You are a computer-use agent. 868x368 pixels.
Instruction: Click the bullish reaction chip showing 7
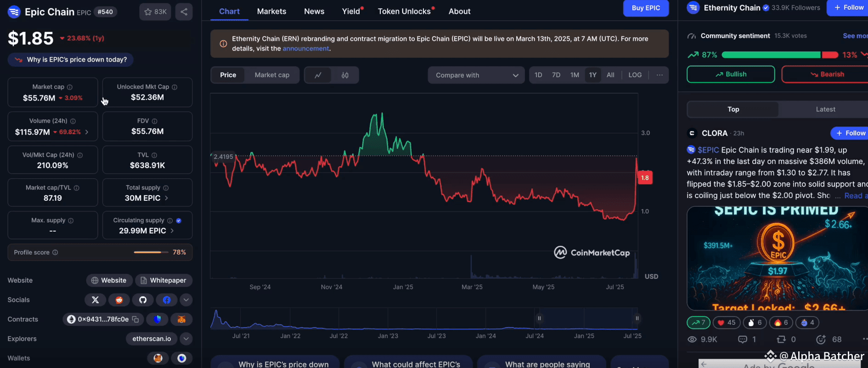coord(698,323)
